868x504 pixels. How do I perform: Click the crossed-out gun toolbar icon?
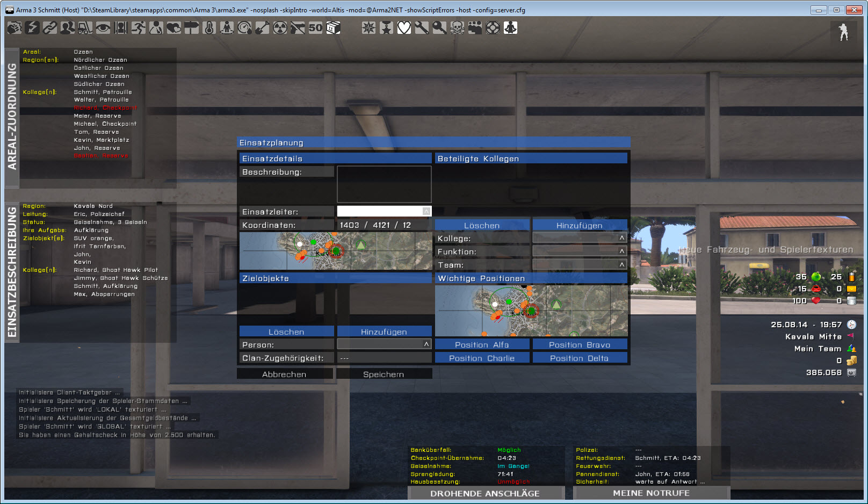point(298,28)
